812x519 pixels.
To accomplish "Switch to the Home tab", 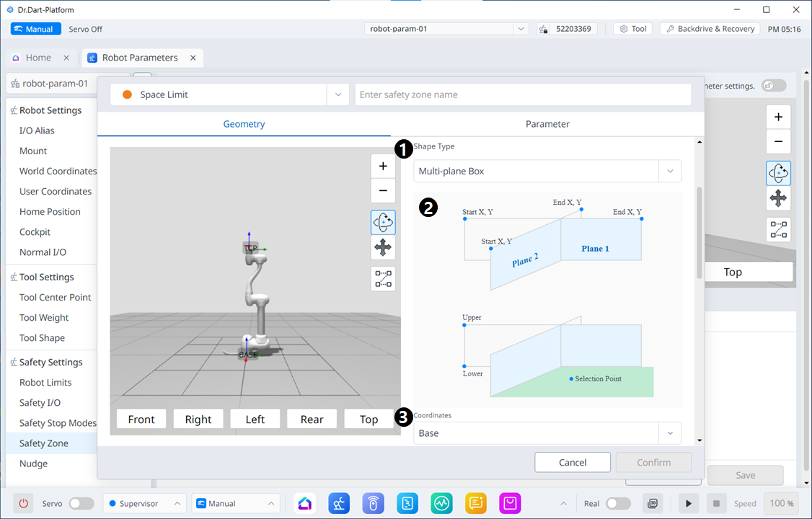I will pos(38,58).
